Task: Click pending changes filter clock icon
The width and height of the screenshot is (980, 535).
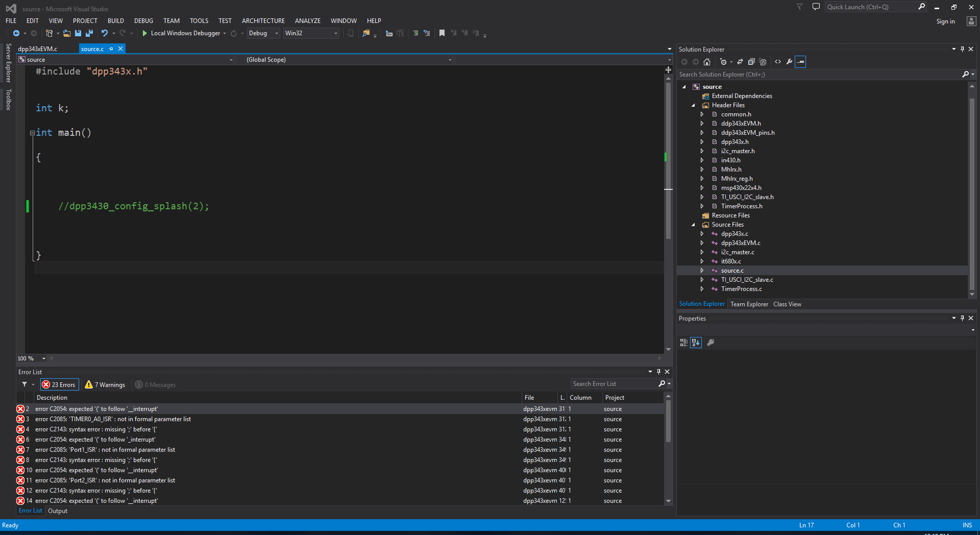Action: pos(723,62)
